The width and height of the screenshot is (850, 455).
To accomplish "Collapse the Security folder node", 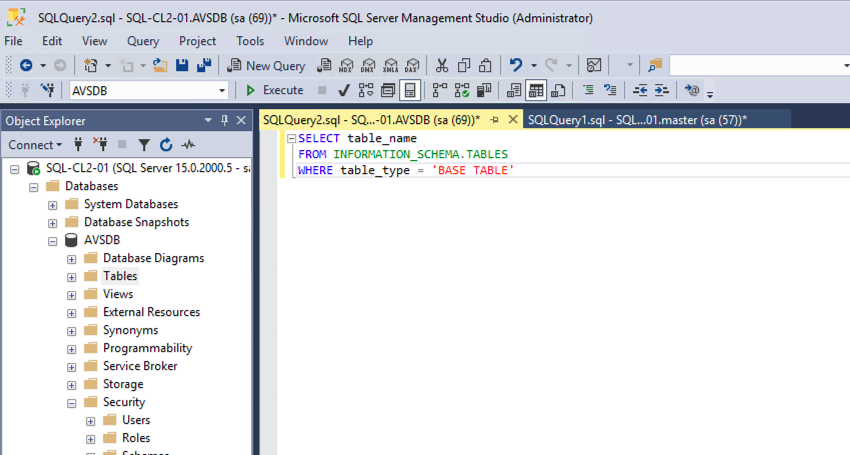I will [x=72, y=402].
